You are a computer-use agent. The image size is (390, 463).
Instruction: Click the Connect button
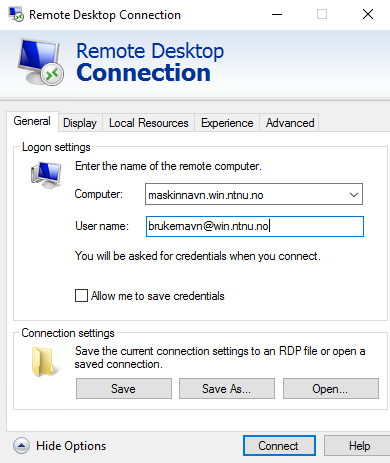click(x=279, y=446)
